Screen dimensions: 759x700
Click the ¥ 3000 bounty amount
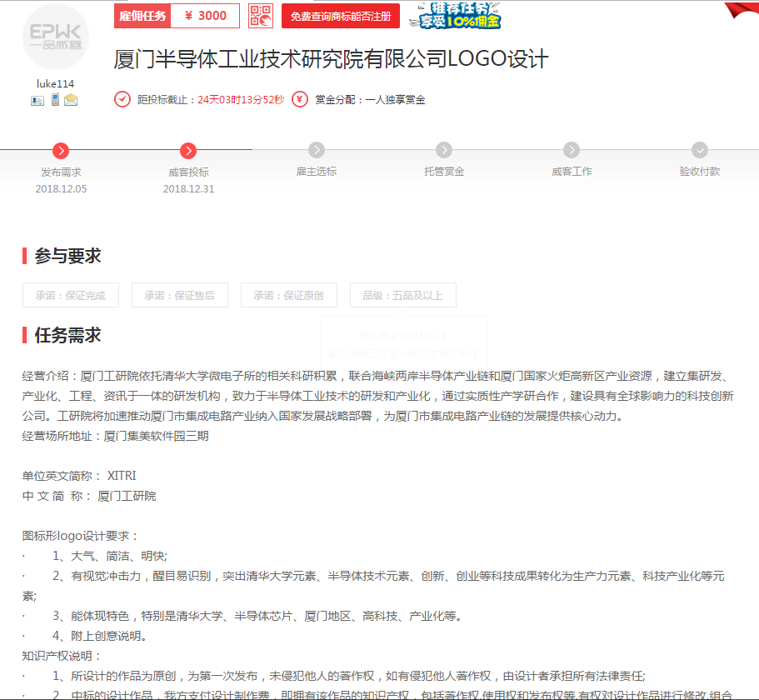[x=205, y=16]
